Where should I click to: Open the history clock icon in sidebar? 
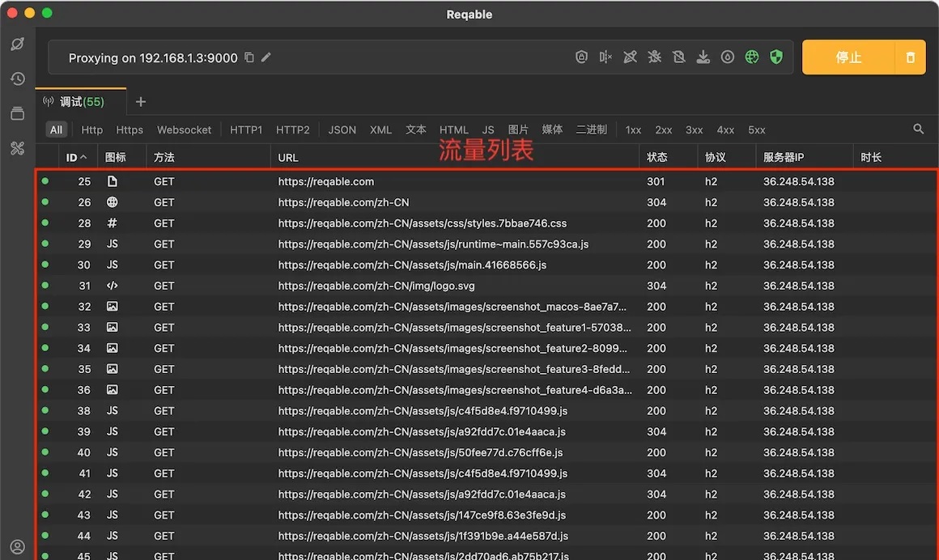pos(17,78)
